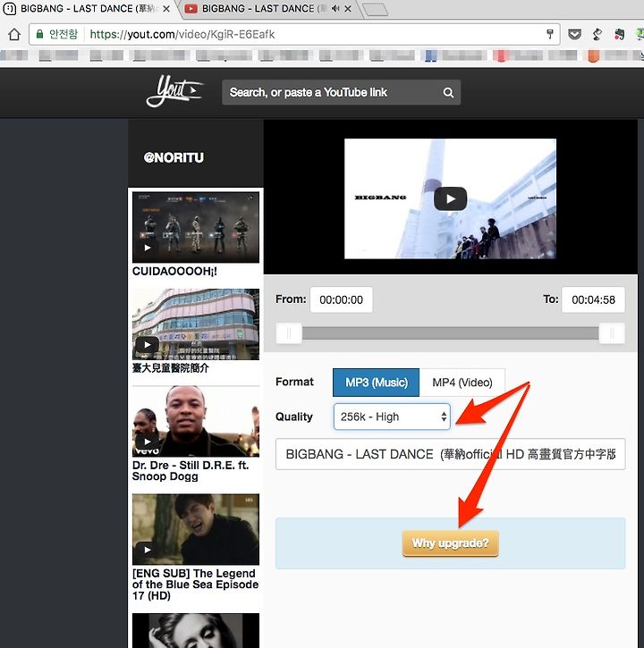This screenshot has width=644, height=648.
Task: Open the Dr. Dre Still D.R.E. thumbnail
Action: pyautogui.click(x=196, y=421)
